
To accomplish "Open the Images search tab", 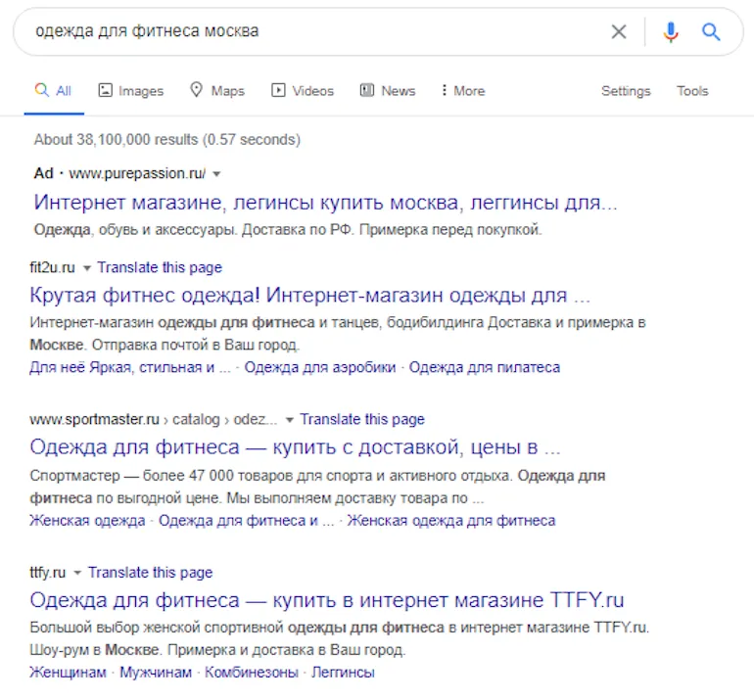I will (x=131, y=91).
